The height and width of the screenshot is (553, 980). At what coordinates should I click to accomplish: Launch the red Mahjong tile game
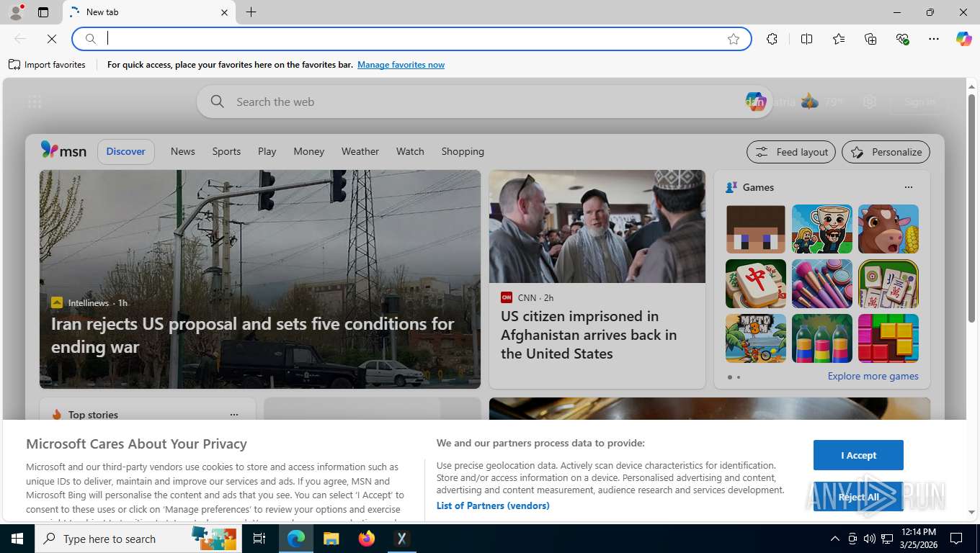756,284
